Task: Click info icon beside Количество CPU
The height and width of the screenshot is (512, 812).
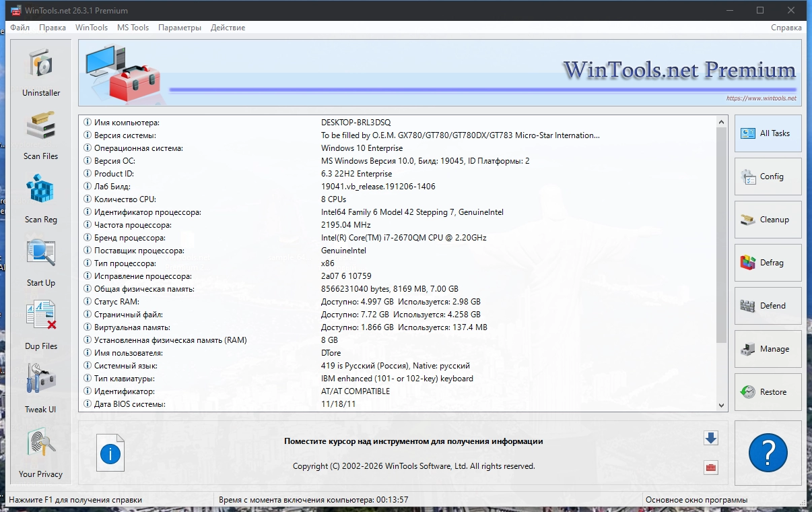Action: pos(87,199)
